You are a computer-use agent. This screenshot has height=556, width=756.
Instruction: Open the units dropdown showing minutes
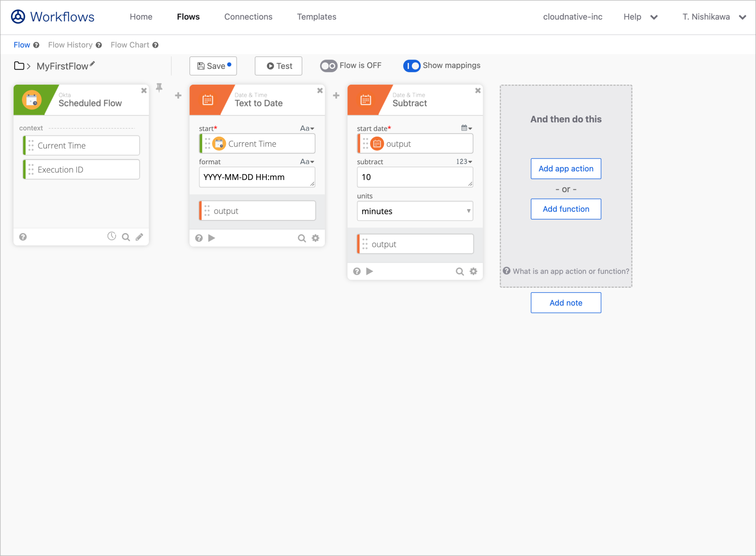pyautogui.click(x=415, y=211)
